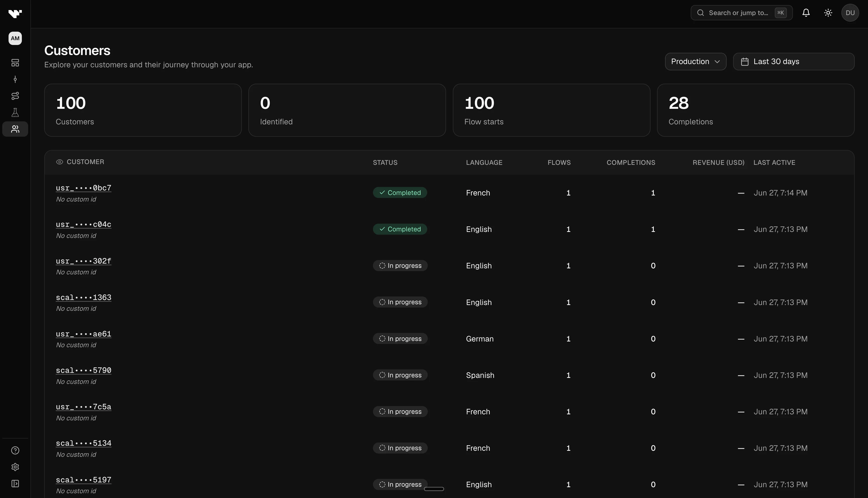Click the REVENUE (USD) column header
The image size is (868, 498).
(718, 163)
